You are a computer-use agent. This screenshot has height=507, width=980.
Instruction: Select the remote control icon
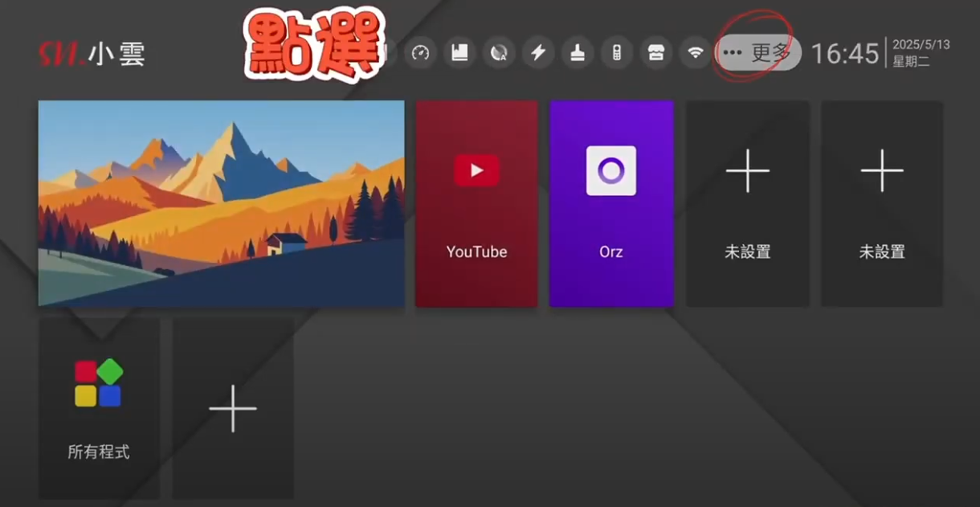pyautogui.click(x=617, y=54)
